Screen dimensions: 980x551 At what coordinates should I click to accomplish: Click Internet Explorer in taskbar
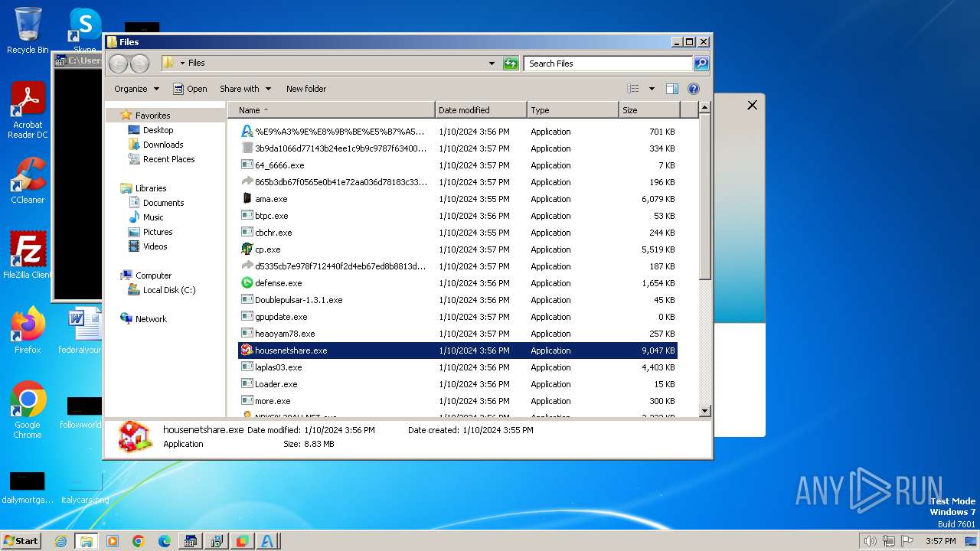(60, 541)
